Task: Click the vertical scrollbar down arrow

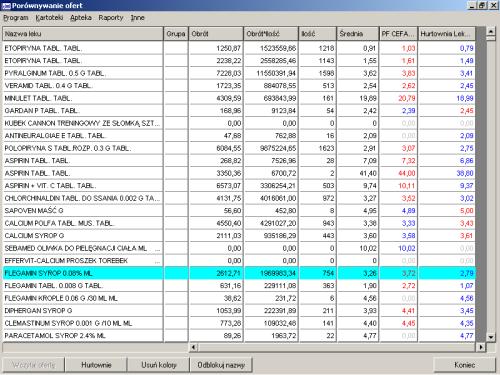Action: click(491, 337)
